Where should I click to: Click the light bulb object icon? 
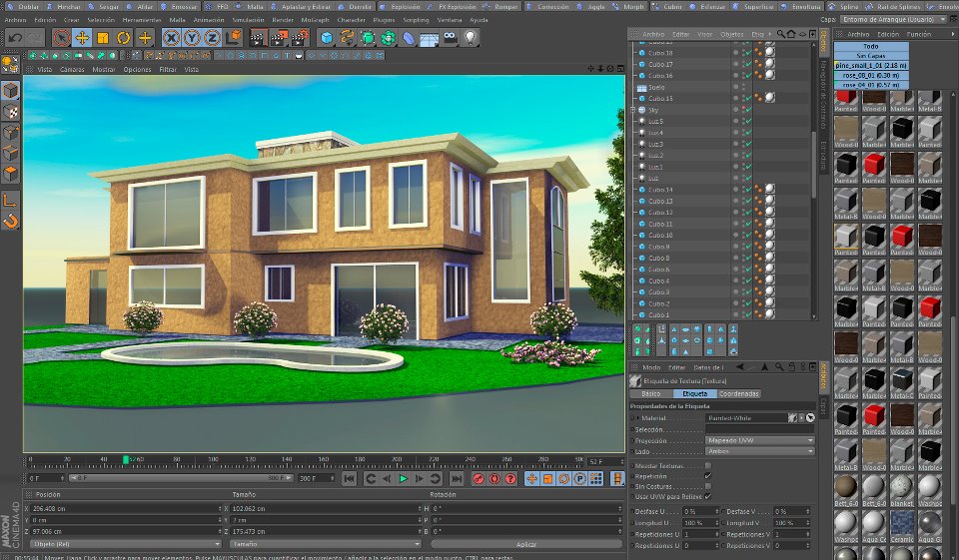pyautogui.click(x=472, y=38)
